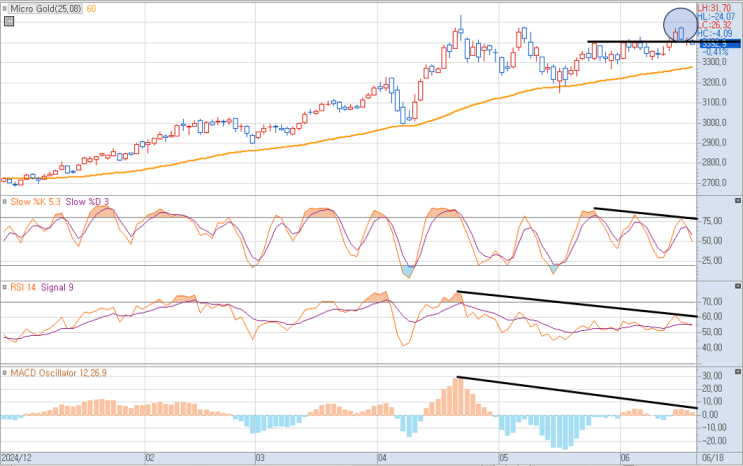Screen dimensions: 743x466
Task: Click the corner button of the MACD Oscillator panel
Action: coord(738,372)
